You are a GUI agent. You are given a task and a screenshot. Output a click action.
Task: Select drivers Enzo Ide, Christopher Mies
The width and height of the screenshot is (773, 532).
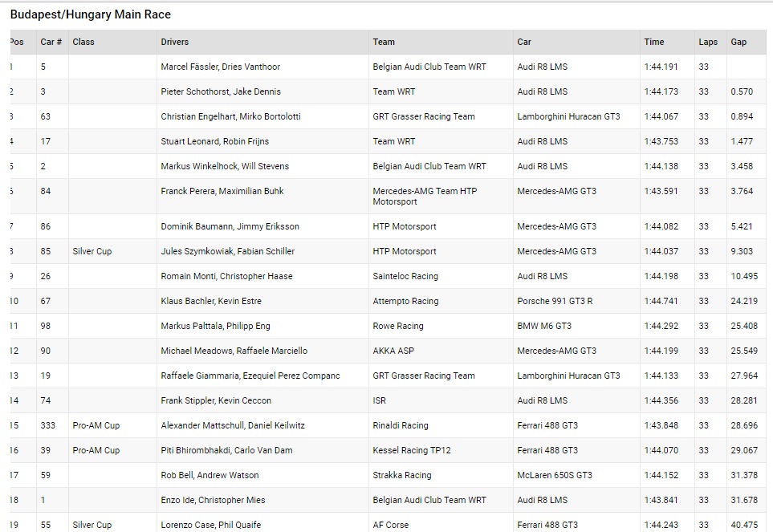[x=213, y=500]
